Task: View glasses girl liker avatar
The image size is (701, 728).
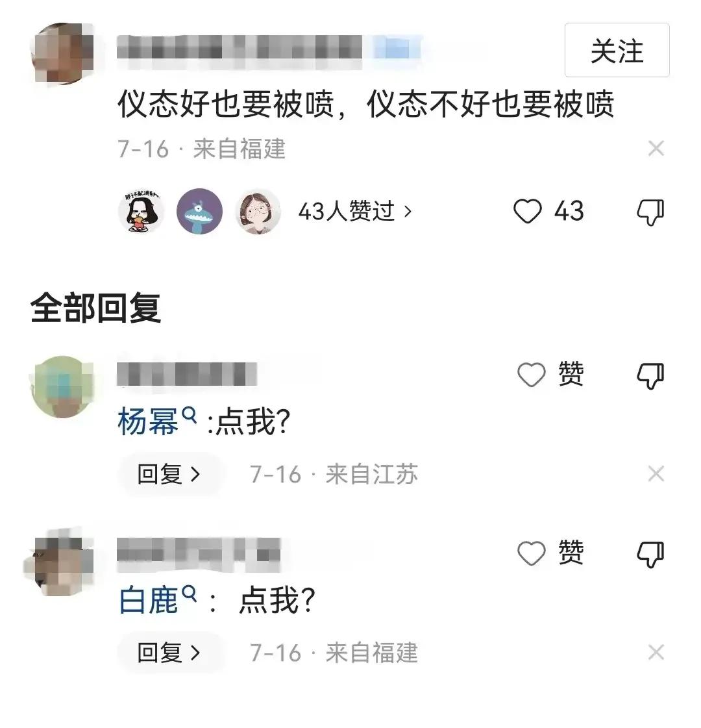Action: click(258, 212)
